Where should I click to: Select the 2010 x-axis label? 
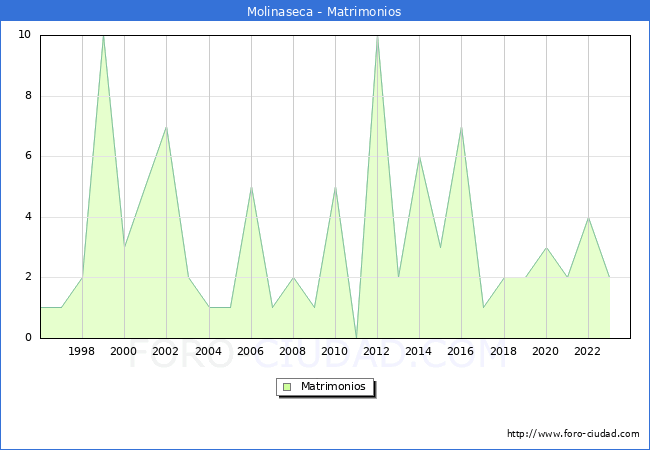click(335, 351)
